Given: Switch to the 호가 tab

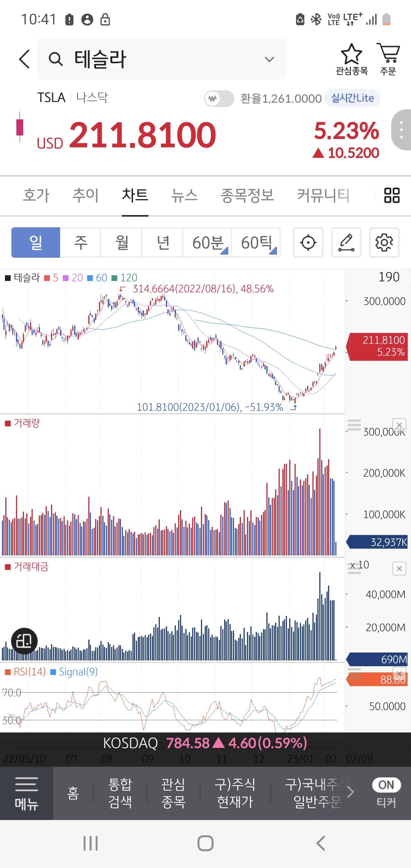Looking at the screenshot, I should click(36, 195).
